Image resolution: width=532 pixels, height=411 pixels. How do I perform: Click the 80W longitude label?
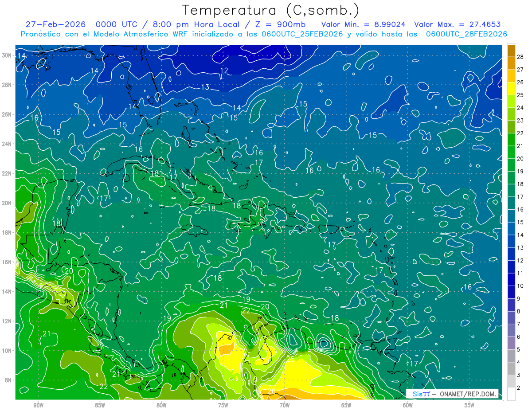pyautogui.click(x=161, y=405)
